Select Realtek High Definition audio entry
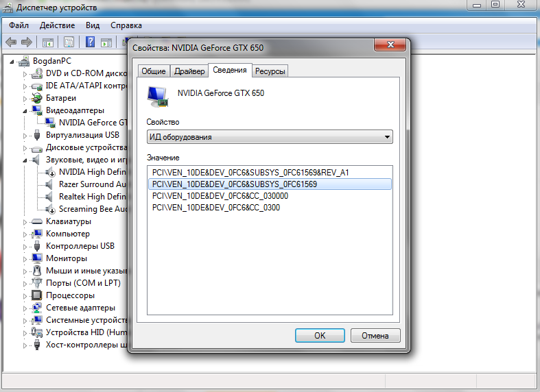 click(x=93, y=197)
